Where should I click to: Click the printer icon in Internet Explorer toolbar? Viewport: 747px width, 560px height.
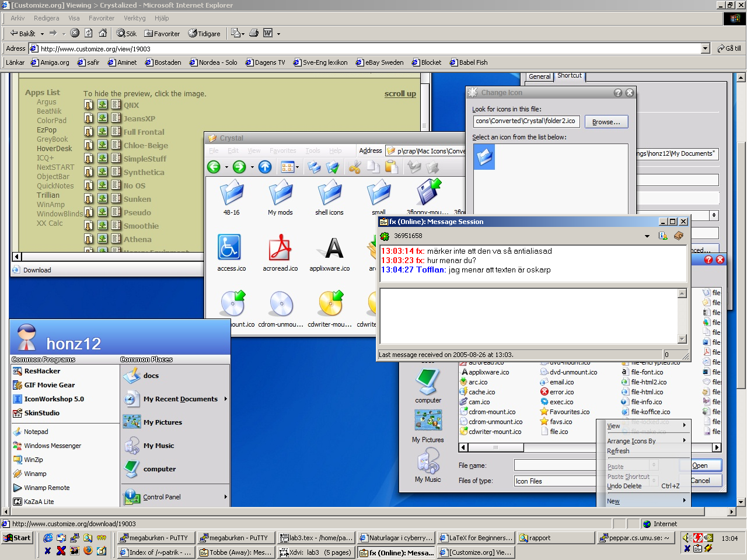tap(254, 33)
